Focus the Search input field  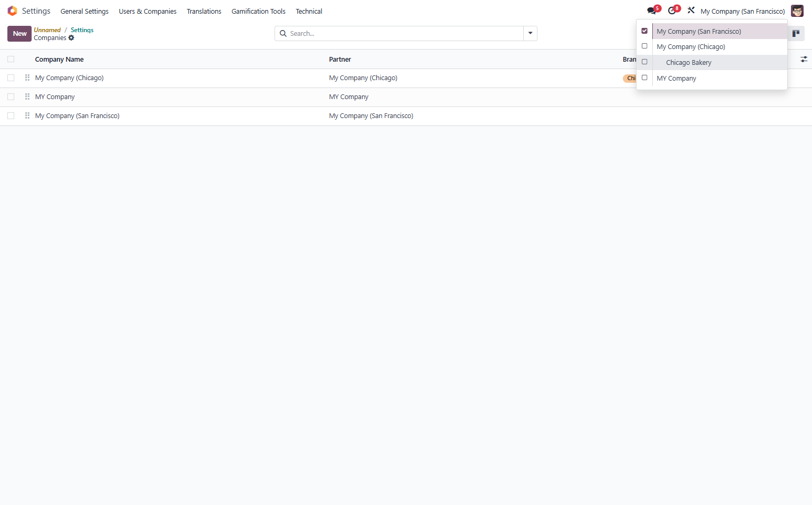point(406,33)
